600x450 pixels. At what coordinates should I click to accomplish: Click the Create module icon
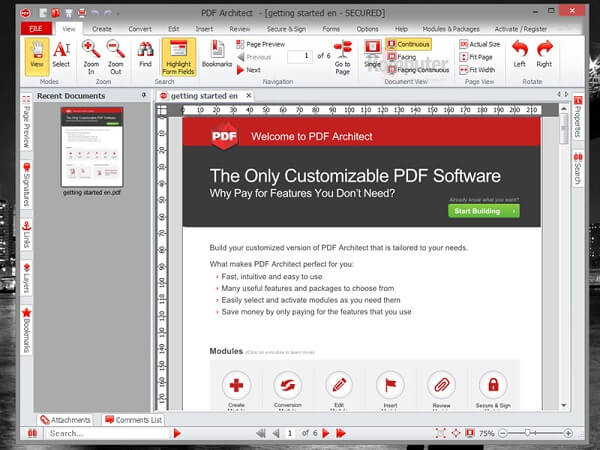point(236,385)
